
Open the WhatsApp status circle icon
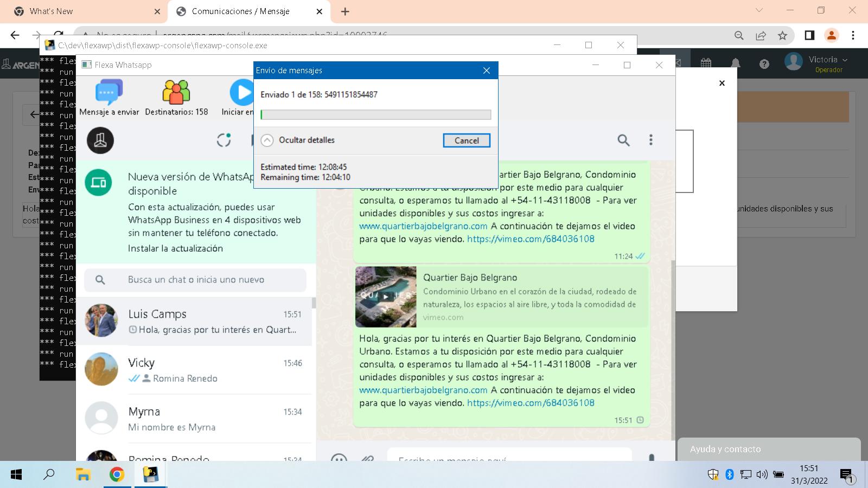tap(224, 140)
